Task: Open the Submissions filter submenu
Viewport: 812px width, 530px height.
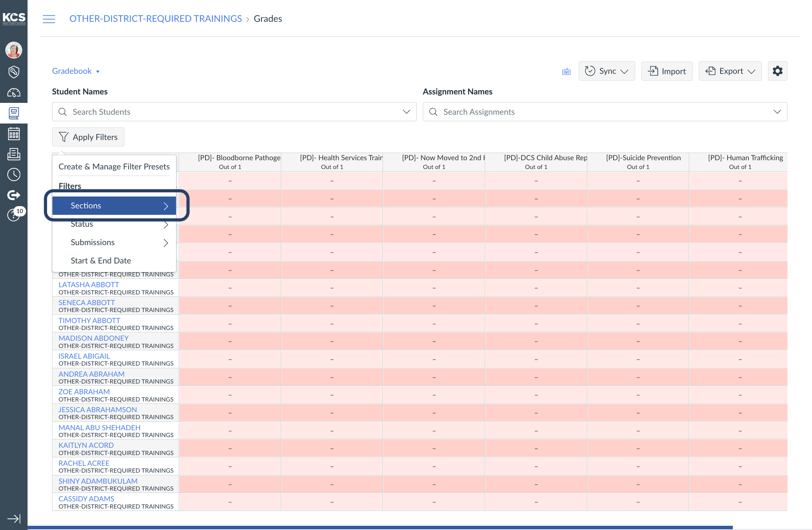Action: [114, 242]
